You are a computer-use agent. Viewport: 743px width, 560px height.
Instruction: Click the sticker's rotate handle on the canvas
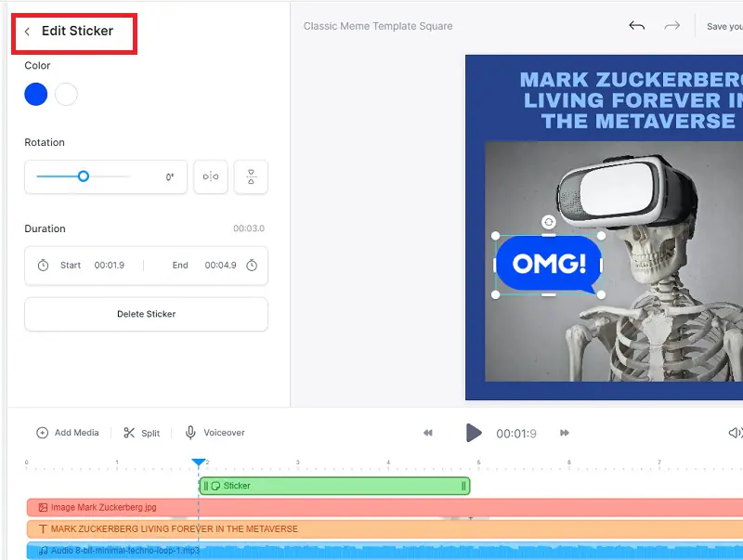(548, 222)
